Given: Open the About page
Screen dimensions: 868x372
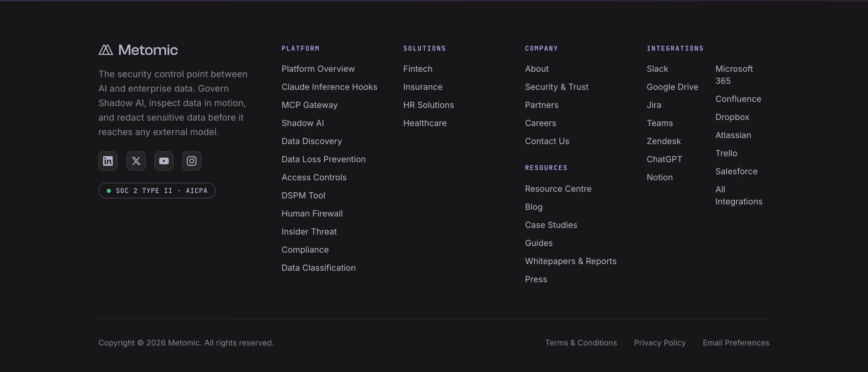Looking at the screenshot, I should 537,69.
